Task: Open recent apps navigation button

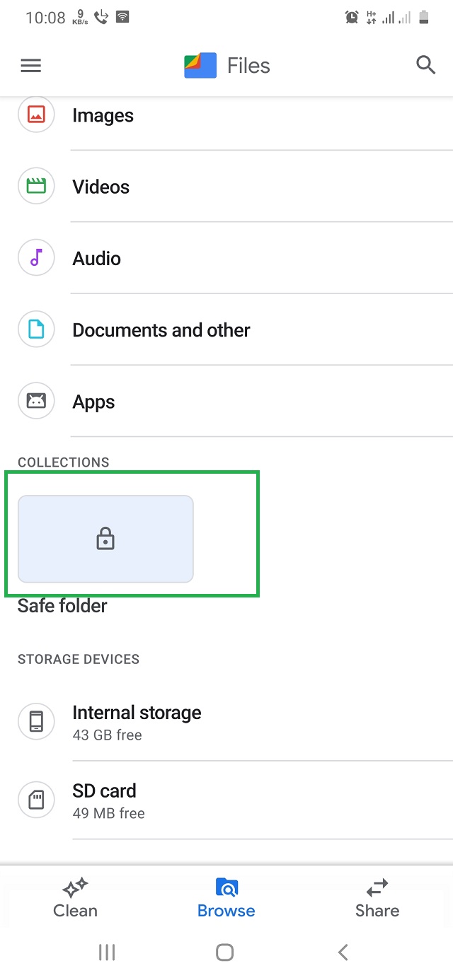Action: (107, 952)
